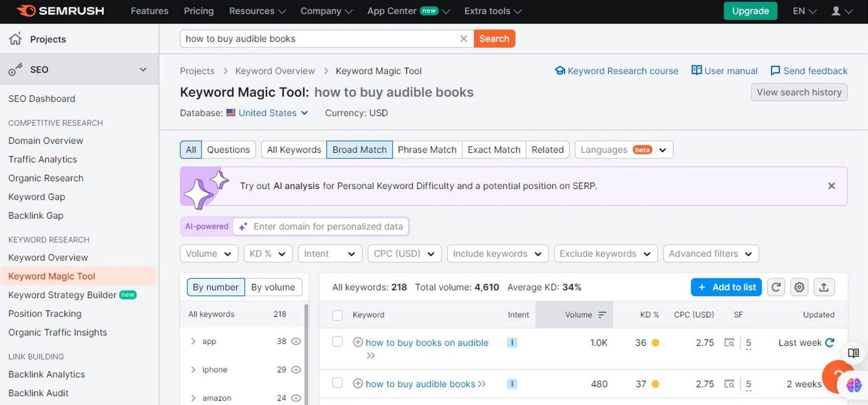Change database from United States

pos(267,113)
